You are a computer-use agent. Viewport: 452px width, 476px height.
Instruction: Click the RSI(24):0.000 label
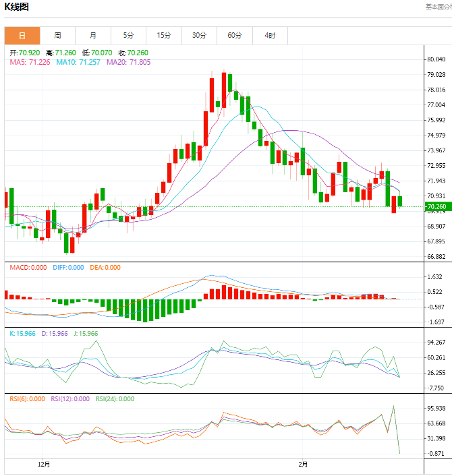pos(115,399)
